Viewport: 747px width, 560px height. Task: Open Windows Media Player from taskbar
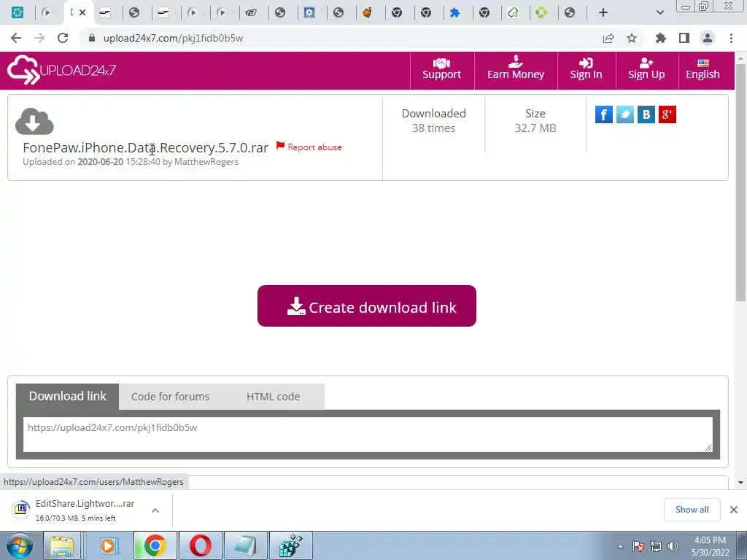[x=108, y=545]
